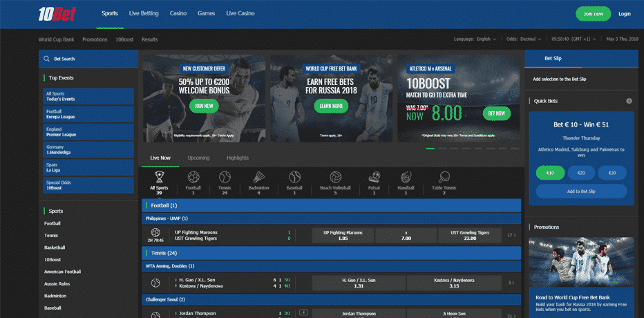This screenshot has height=318, width=644.
Task: Click the Bet Search input field
Action: 88,59
